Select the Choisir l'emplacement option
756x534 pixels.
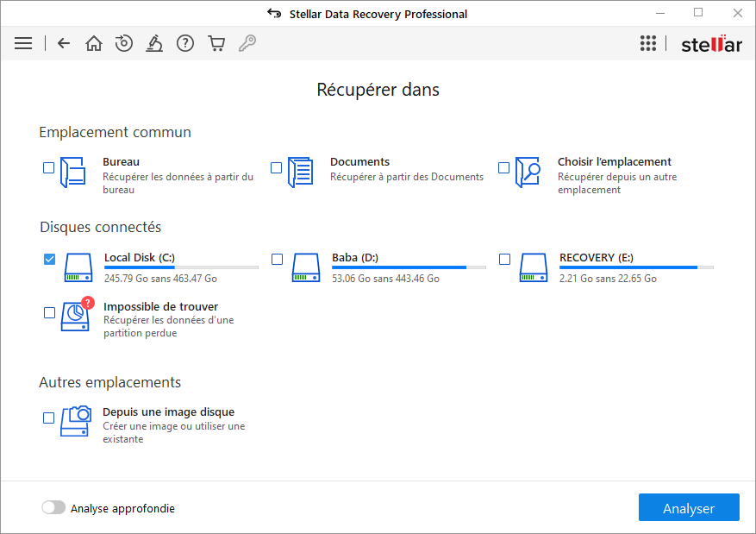(614, 162)
